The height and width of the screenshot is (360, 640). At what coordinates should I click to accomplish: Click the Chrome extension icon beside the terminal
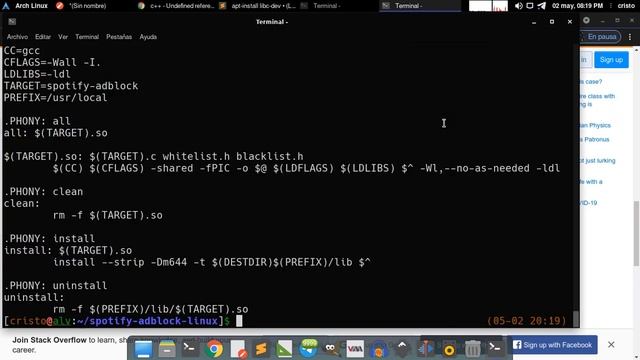(x=586, y=20)
